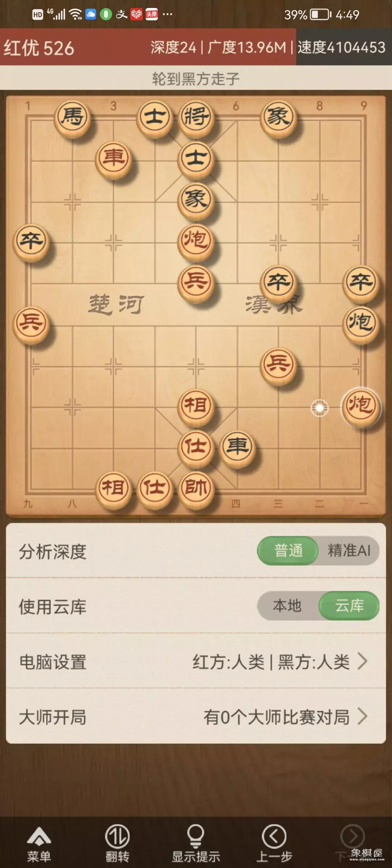Set cloud library option to 云库

tap(349, 605)
